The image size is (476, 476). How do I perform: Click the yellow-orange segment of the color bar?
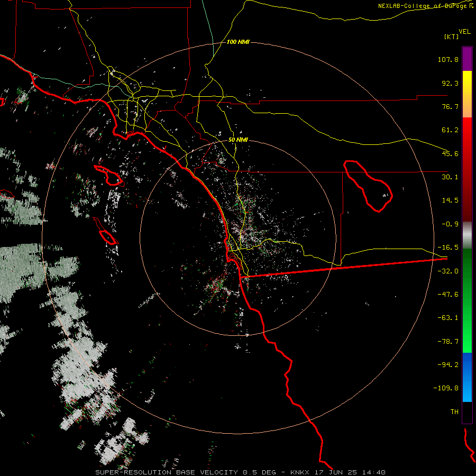(467, 94)
